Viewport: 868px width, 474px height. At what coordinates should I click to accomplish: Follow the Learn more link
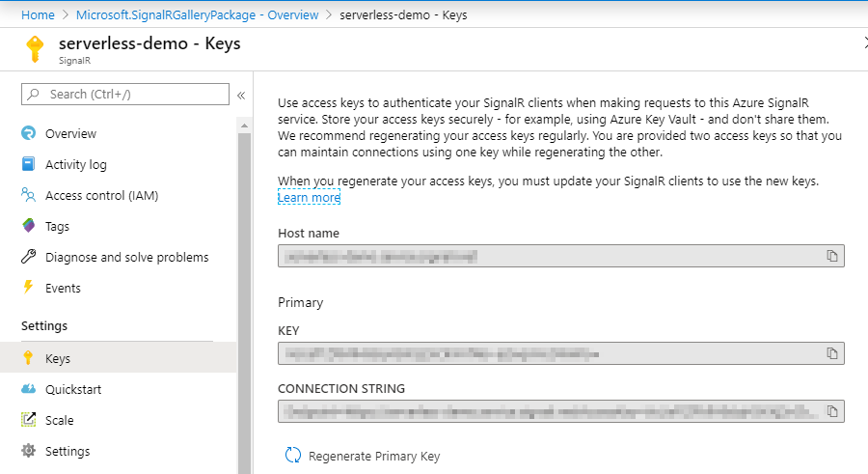coord(309,197)
